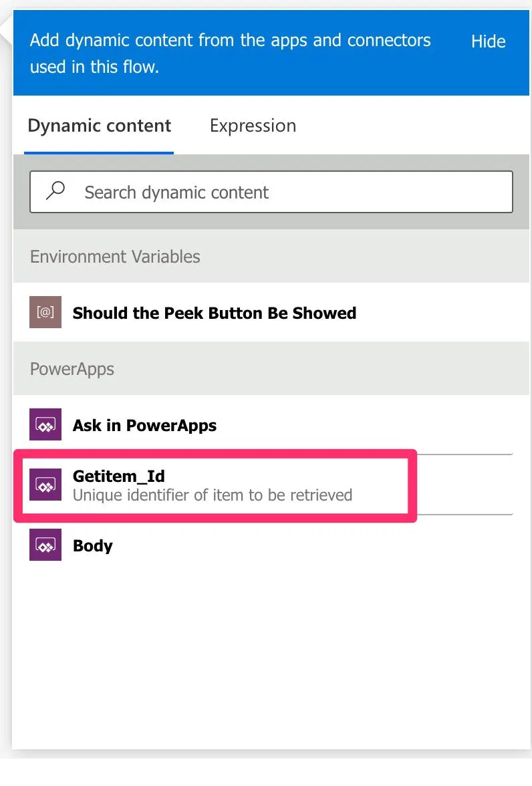
Task: Click the environment variable icon beside Peek Button
Action: [45, 312]
